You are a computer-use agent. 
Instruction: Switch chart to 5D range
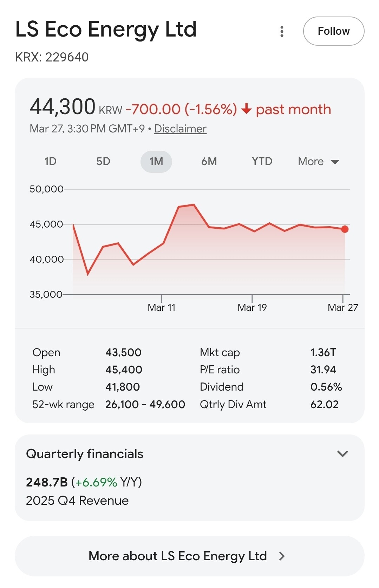click(x=103, y=162)
